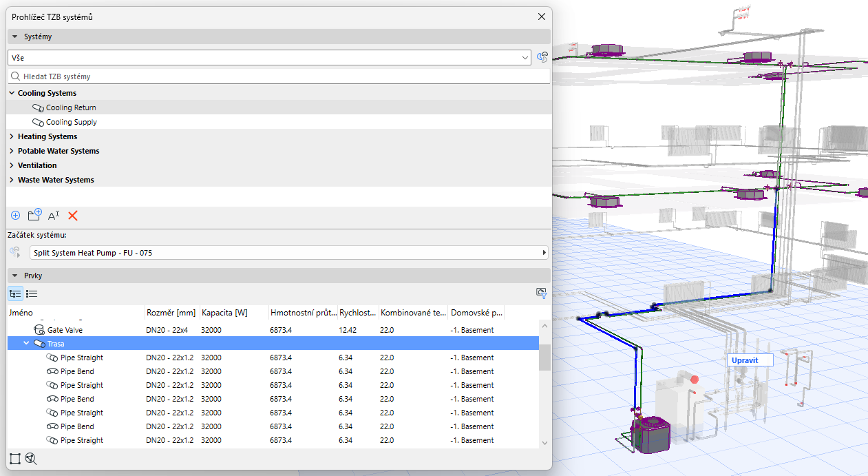
Task: Sort by the Hmotnostní průt... column header
Action: [x=303, y=313]
